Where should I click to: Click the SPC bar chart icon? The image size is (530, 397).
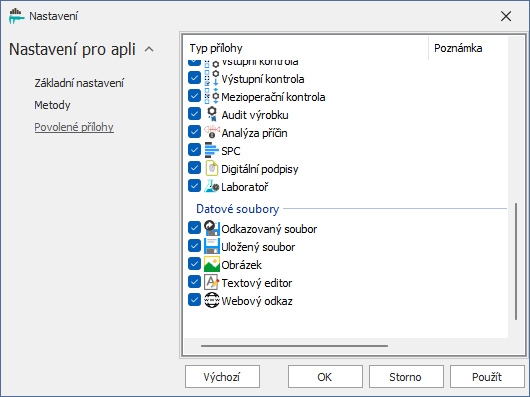(212, 150)
